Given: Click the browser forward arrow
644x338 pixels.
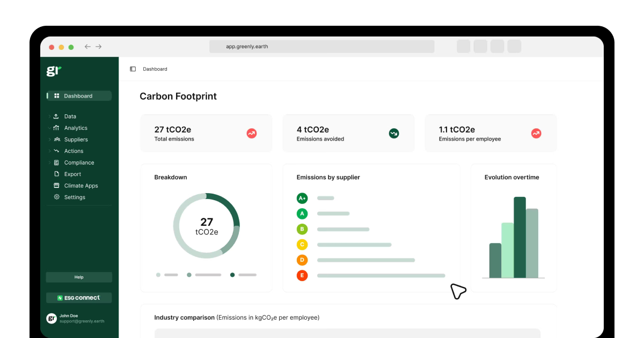Looking at the screenshot, I should 99,47.
